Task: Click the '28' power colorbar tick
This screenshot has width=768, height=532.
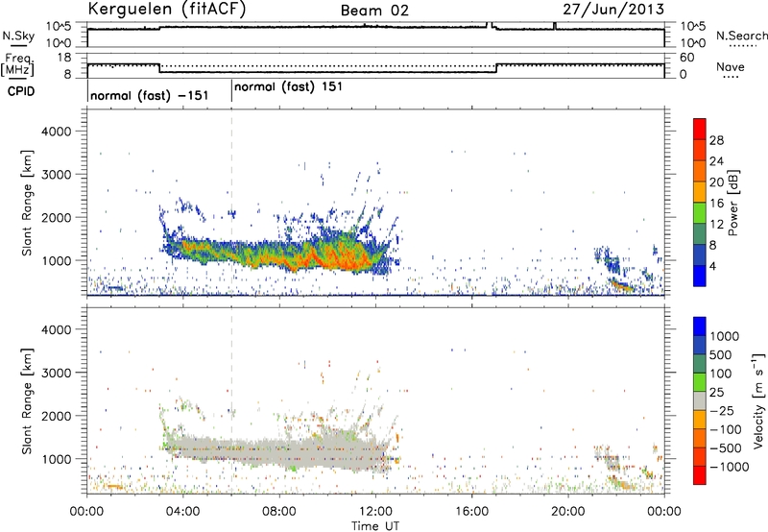Action: coord(716,140)
